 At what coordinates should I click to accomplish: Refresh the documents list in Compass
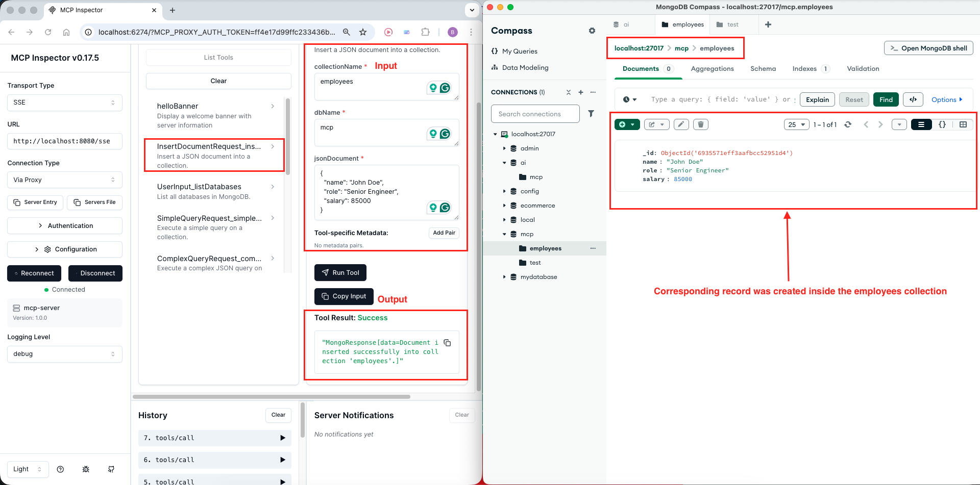pos(848,124)
